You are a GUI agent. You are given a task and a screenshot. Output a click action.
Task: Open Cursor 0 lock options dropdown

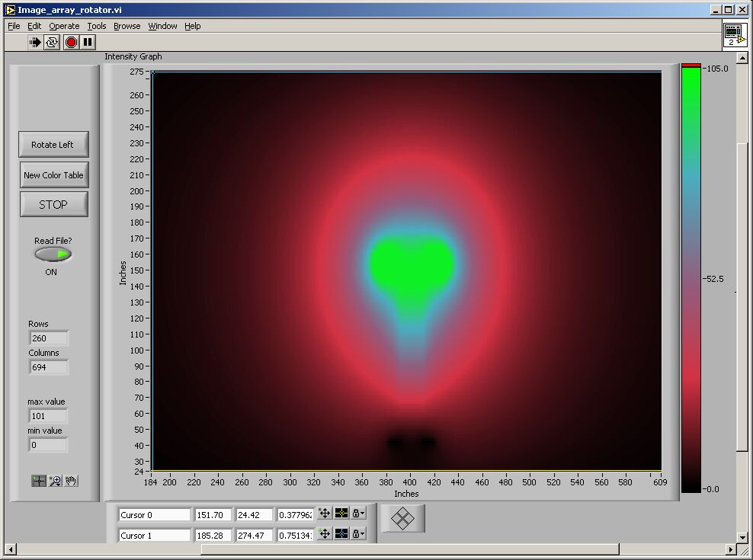pos(358,514)
